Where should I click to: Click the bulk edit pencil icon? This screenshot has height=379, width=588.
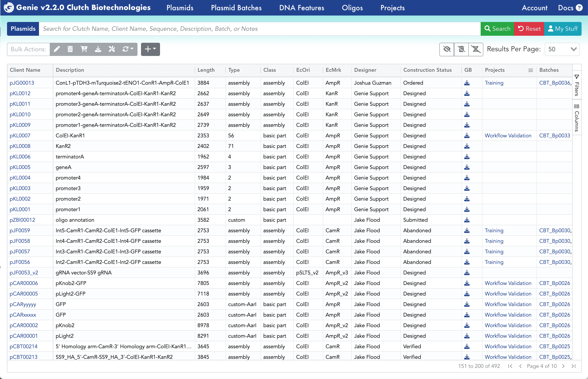57,49
